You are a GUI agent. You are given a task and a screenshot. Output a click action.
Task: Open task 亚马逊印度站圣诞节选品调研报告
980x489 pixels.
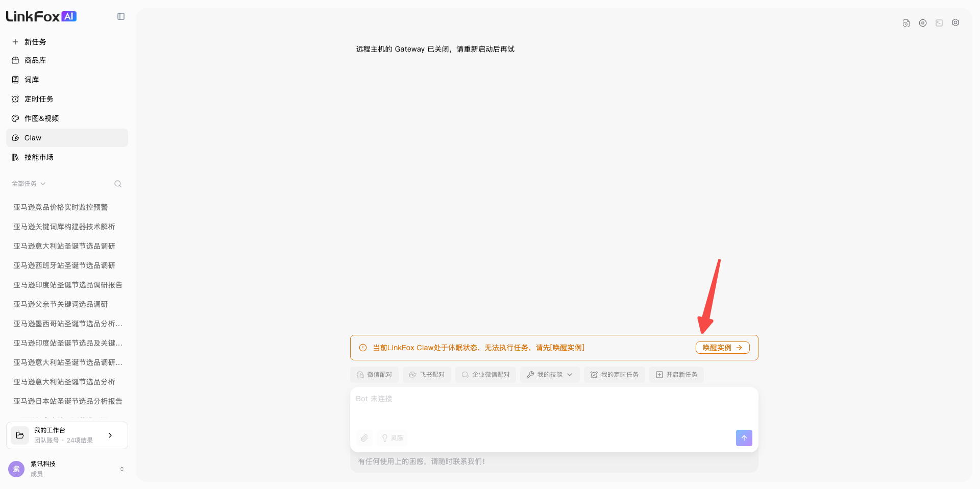[x=67, y=285]
